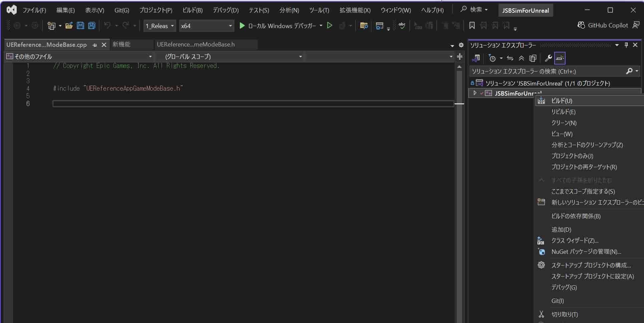This screenshot has height=323, width=644.
Task: Collapse all nodes in Solution Explorer
Action: click(x=521, y=58)
